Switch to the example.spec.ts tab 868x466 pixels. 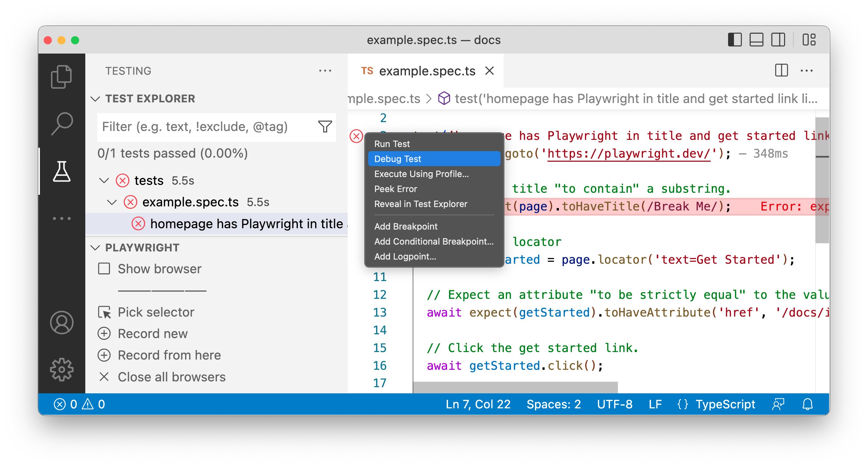(428, 71)
